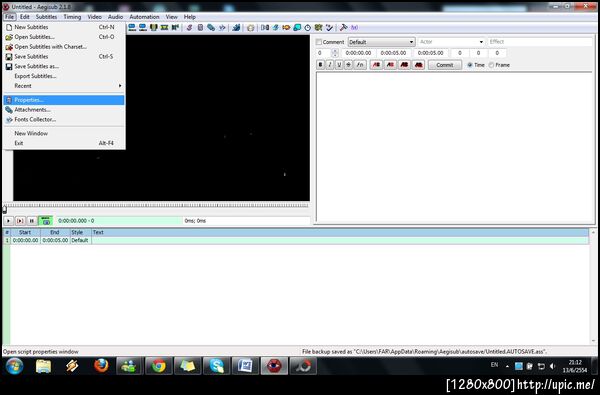The height and width of the screenshot is (395, 600).
Task: Click the outline color button
Action: pyautogui.click(x=404, y=65)
